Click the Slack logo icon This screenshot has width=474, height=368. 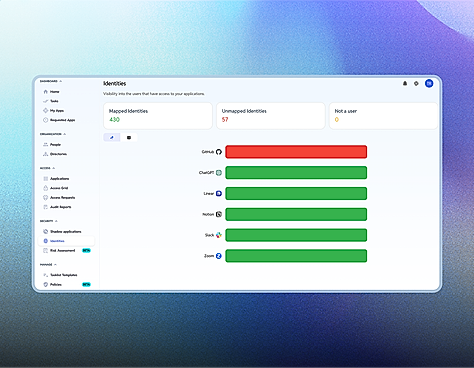point(219,235)
